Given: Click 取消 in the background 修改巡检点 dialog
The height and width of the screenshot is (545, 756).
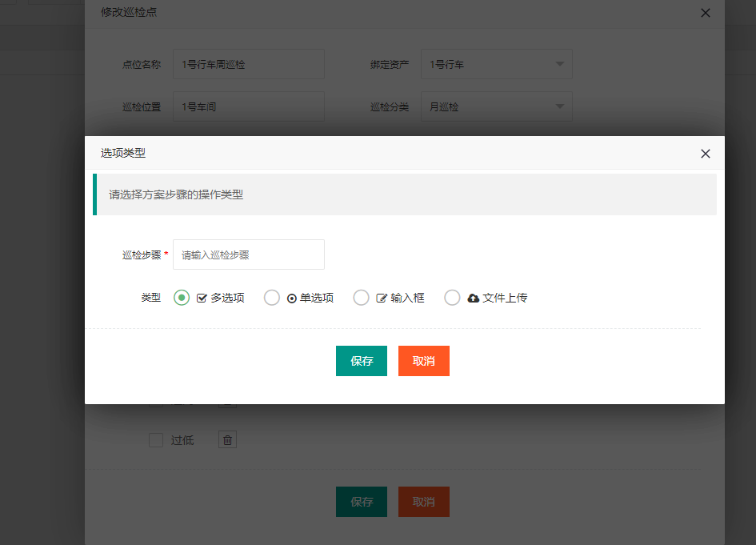Looking at the screenshot, I should (424, 502).
